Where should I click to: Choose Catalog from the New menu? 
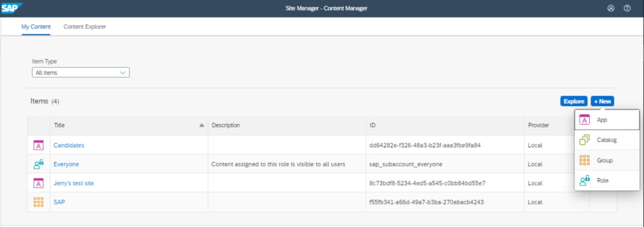[607, 140]
